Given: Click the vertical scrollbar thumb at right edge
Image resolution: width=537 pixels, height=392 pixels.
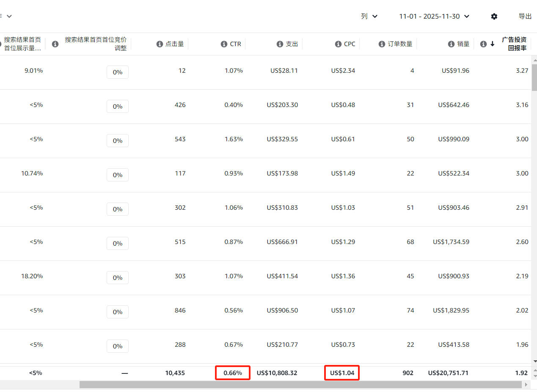Looking at the screenshot, I should [x=534, y=77].
